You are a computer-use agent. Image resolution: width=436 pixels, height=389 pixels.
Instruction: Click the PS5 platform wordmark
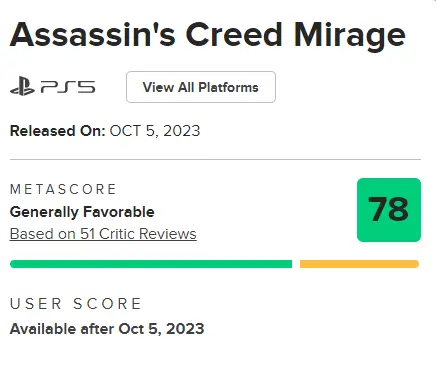pyautogui.click(x=68, y=87)
